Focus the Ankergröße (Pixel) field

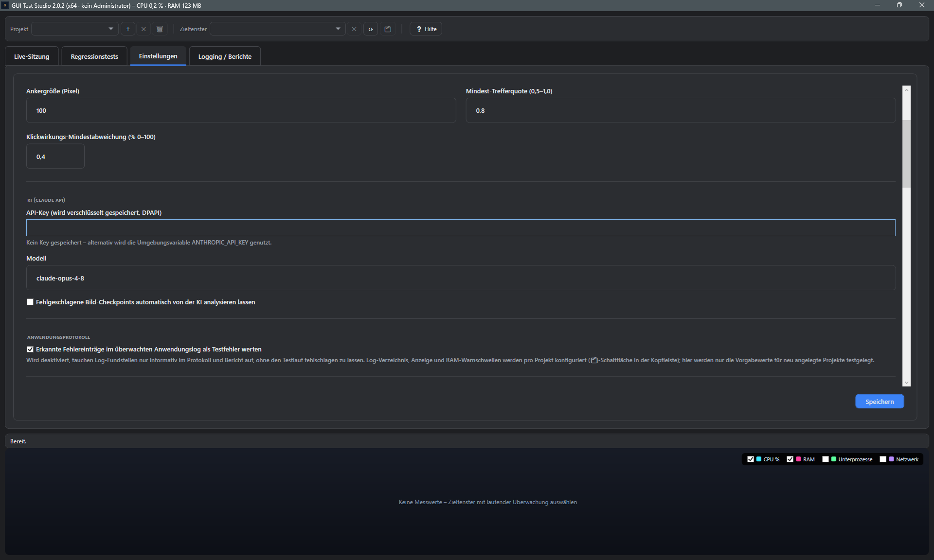point(241,110)
